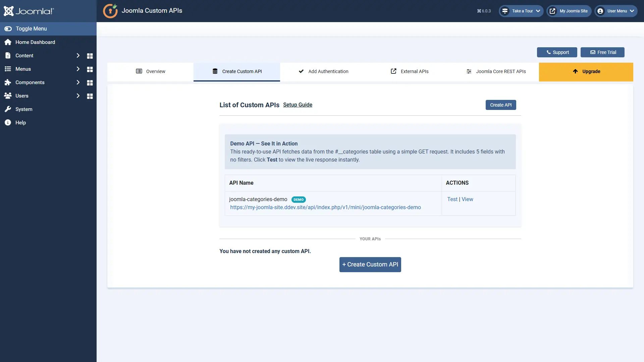The image size is (644, 362).
Task: Click the Take a Tour icon
Action: tap(505, 11)
